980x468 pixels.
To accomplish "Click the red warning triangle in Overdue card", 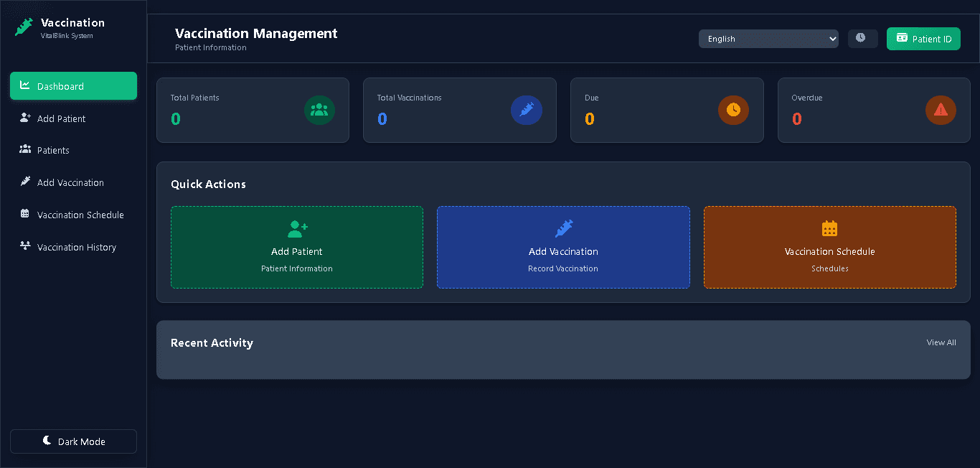I will 940,110.
